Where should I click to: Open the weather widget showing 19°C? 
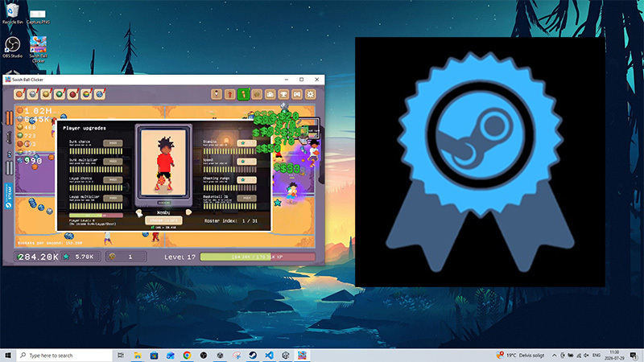click(x=520, y=356)
